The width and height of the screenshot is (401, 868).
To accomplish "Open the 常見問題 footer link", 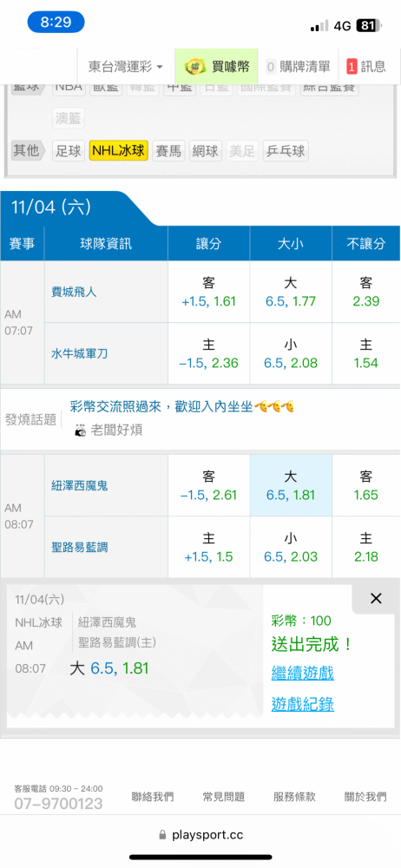I will coord(224,797).
